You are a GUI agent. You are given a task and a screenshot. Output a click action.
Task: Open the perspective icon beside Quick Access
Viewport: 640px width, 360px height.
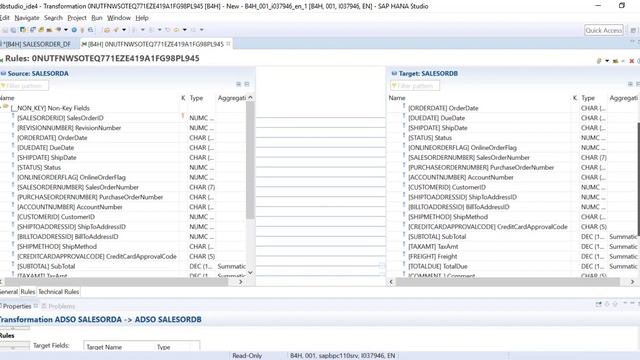[633, 30]
